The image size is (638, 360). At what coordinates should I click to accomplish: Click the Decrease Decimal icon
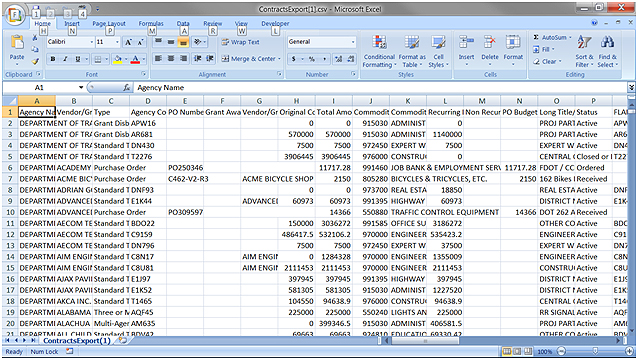click(x=351, y=59)
